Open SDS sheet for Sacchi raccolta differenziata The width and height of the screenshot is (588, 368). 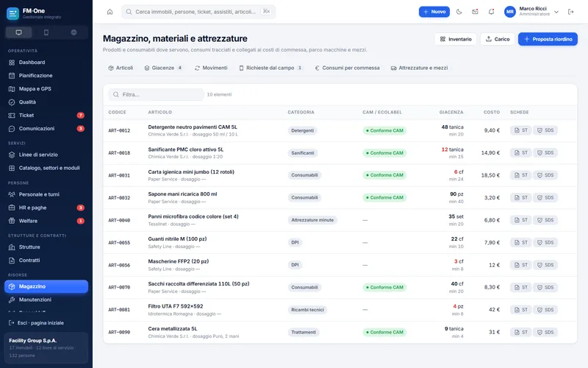(x=545, y=287)
